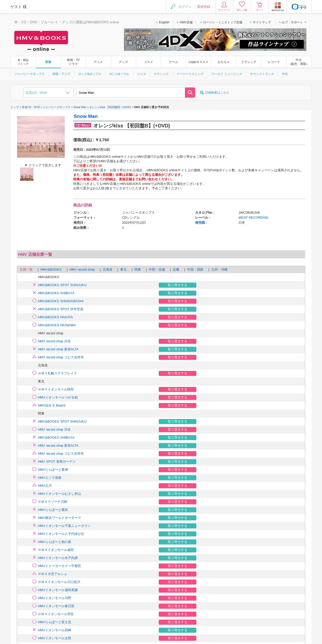Screen dimensions: 322x644
Task: Click the 4DX United Cinemas banner
Action: pyautogui.click(x=215, y=40)
